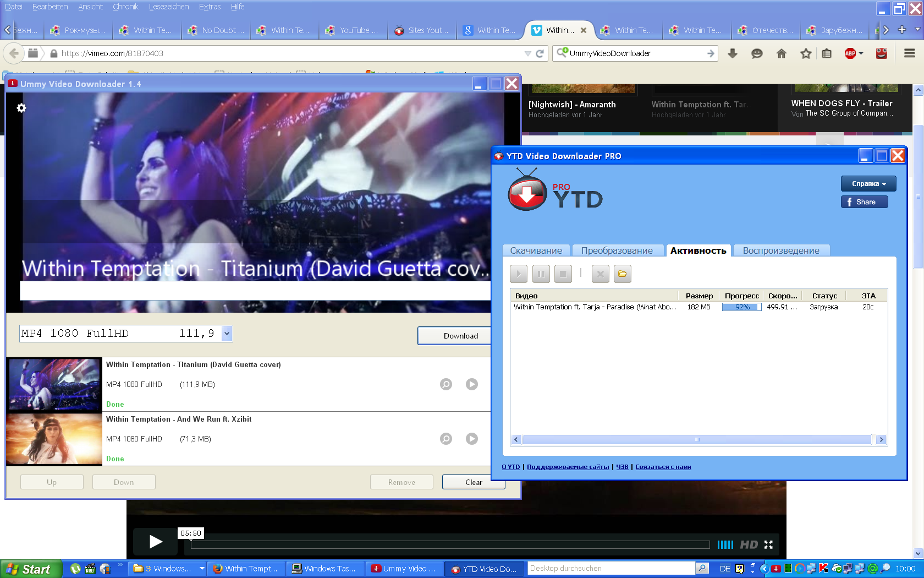Switch to the Преобразование tab
Image resolution: width=924 pixels, height=578 pixels.
(617, 250)
